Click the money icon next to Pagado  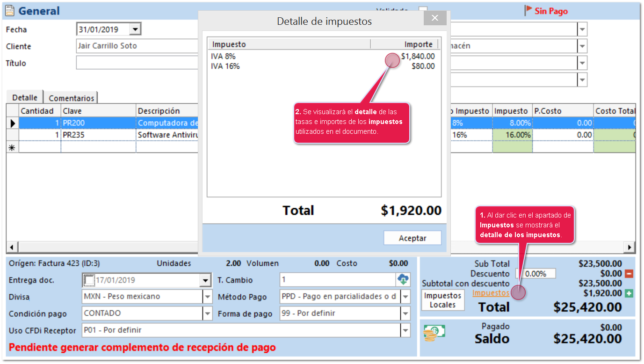[434, 333]
